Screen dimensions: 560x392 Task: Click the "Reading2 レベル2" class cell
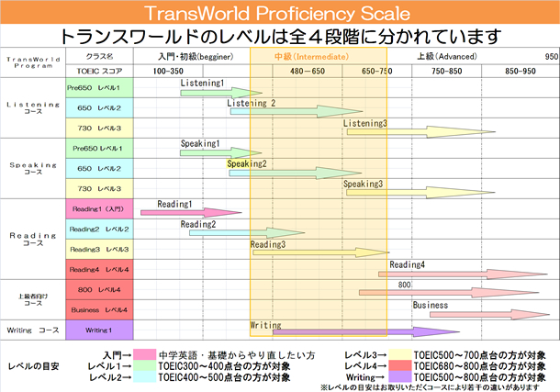click(100, 229)
